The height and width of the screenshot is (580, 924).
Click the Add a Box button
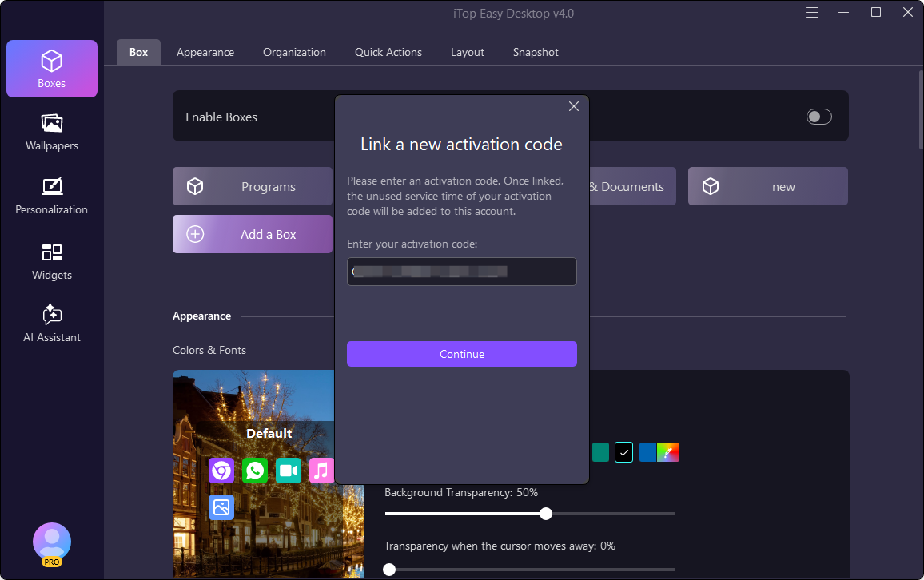(253, 234)
